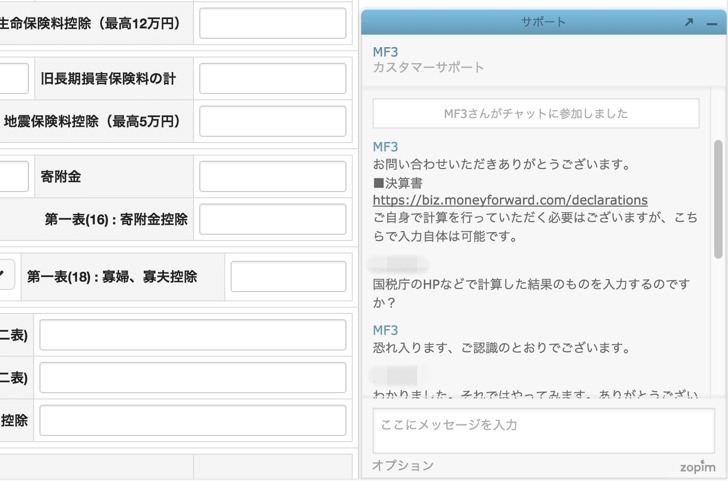
Task: Click the ■決算書 text in chat
Action: (397, 183)
